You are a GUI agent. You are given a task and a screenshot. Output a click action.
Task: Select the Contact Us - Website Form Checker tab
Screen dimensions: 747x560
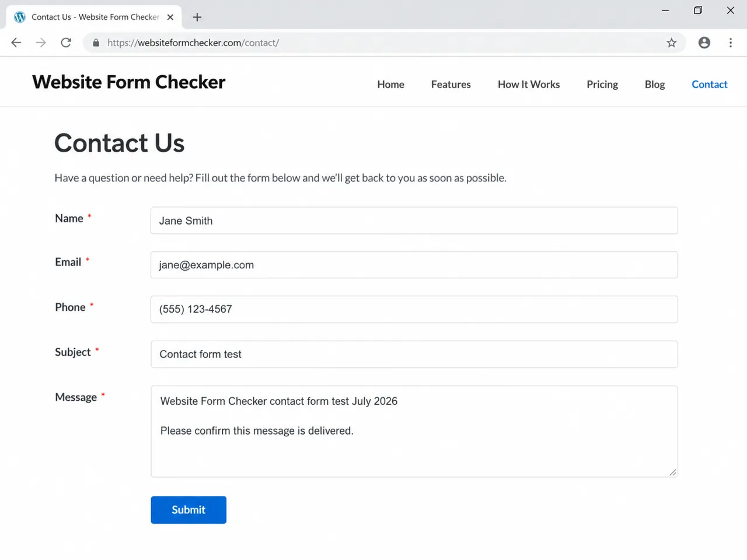95,17
